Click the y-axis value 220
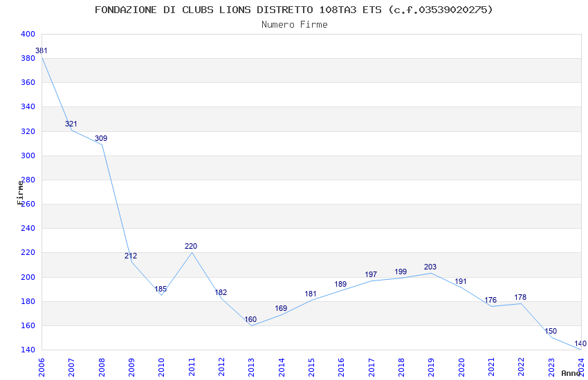This screenshot has width=588, height=380. point(28,253)
